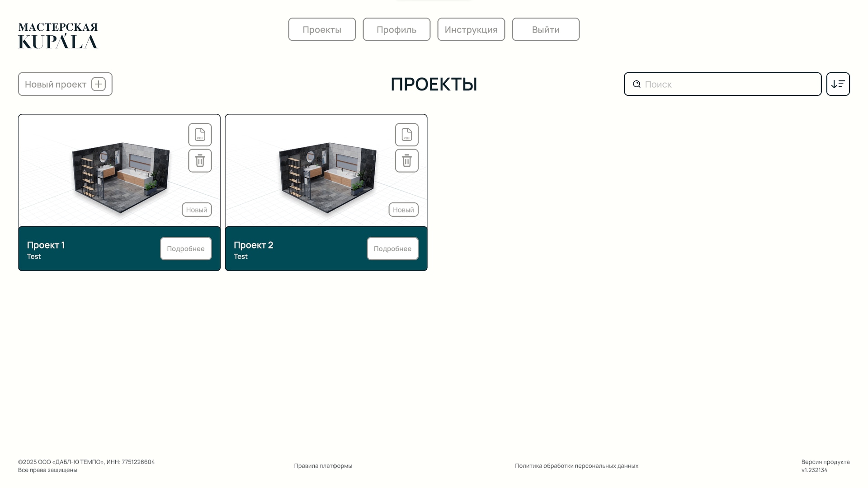Click the plus icon on Новый проект
The image size is (868, 488).
[x=99, y=84]
